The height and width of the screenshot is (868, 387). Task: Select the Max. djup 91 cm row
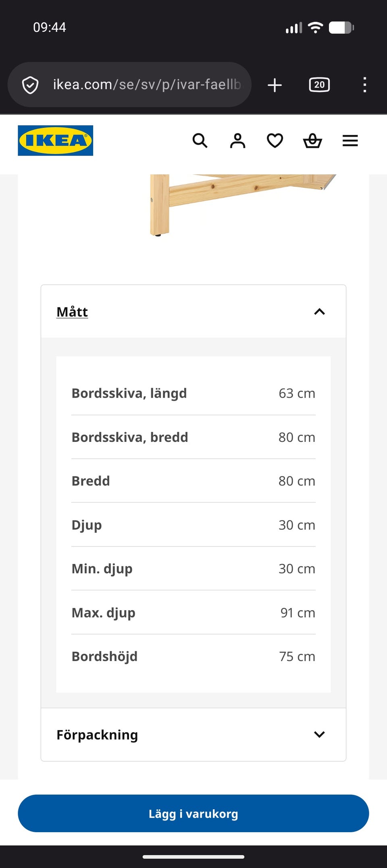[x=193, y=613]
